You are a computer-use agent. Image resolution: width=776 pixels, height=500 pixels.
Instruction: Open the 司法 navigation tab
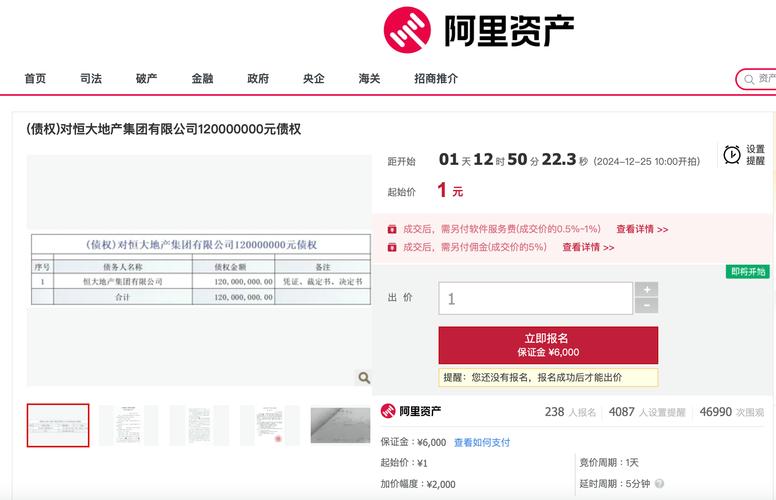pos(91,78)
